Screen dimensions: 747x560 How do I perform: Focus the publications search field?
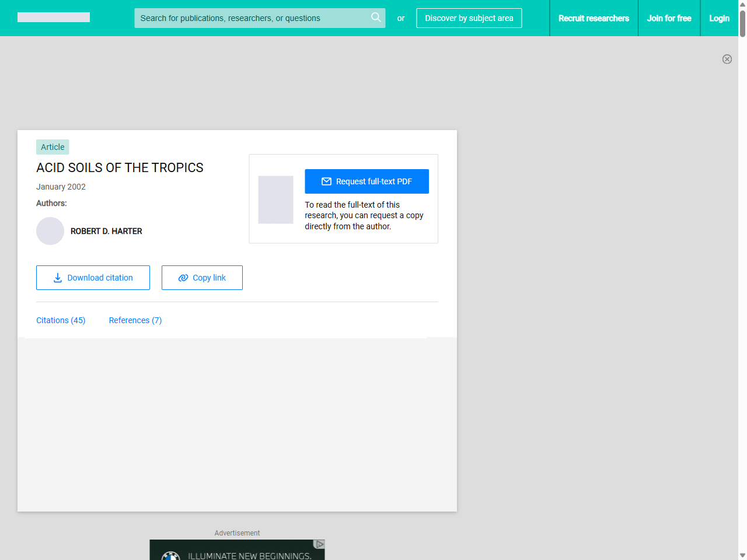tap(251, 18)
